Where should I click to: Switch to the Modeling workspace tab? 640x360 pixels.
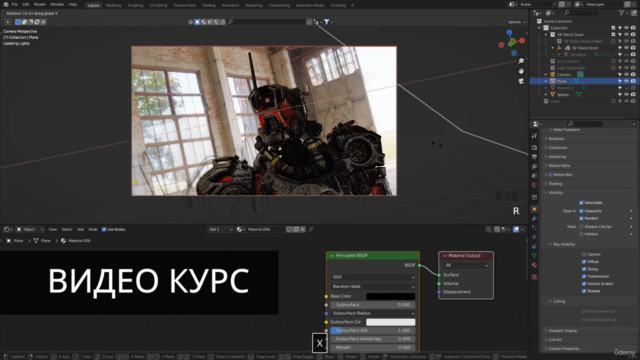pyautogui.click(x=113, y=5)
